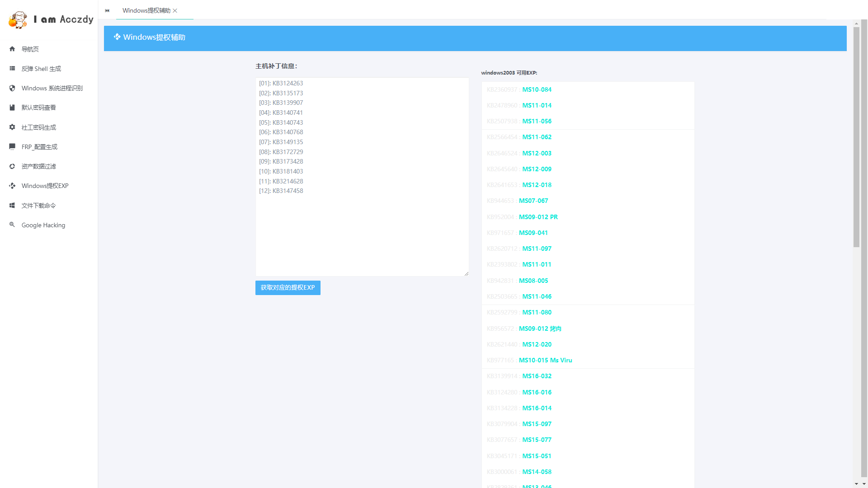
Task: Click the sidebar diamond icon for Windows提权EXP
Action: click(x=12, y=186)
